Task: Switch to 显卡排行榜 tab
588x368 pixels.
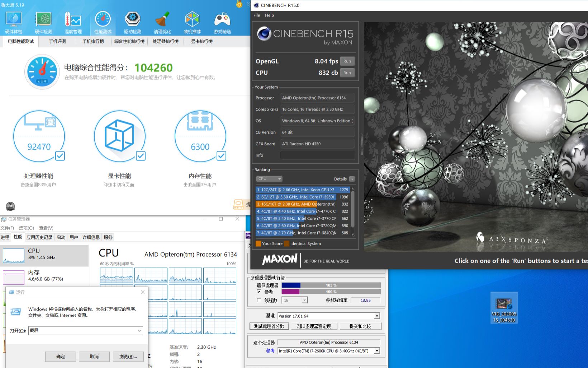Action: tap(202, 42)
